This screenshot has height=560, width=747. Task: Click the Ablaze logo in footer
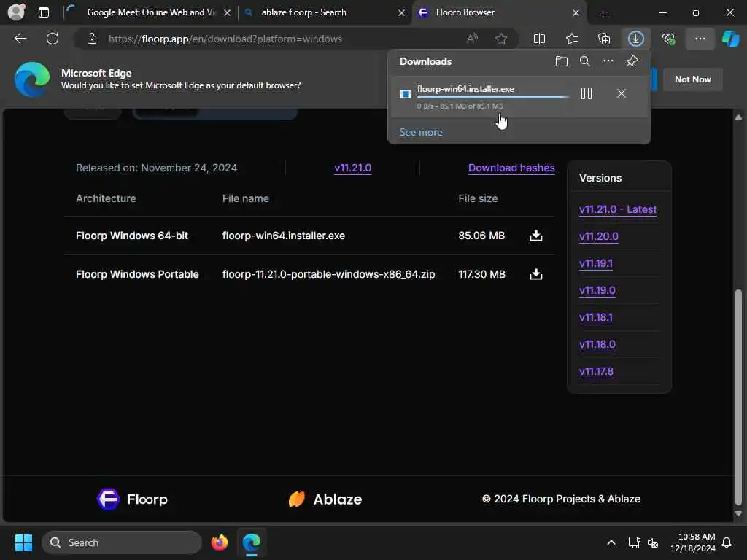(325, 499)
